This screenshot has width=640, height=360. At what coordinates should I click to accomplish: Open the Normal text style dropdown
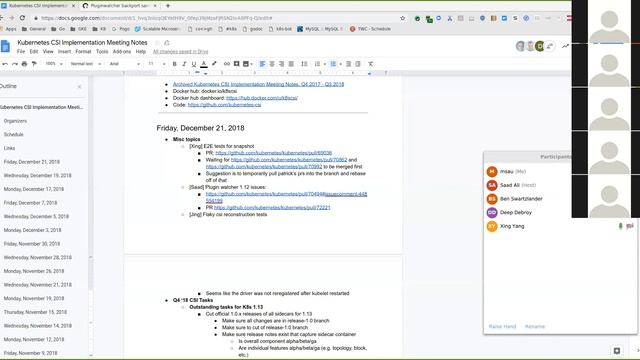coord(86,64)
